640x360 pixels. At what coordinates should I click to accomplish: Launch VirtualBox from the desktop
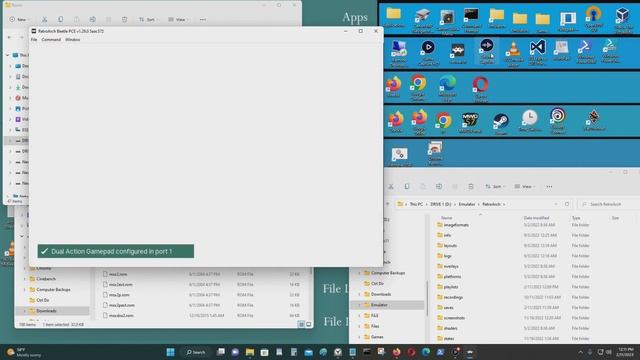point(622,19)
